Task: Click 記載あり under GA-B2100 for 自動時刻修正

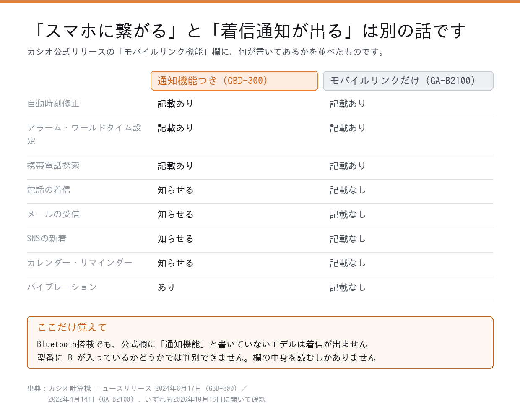Action: pos(348,104)
